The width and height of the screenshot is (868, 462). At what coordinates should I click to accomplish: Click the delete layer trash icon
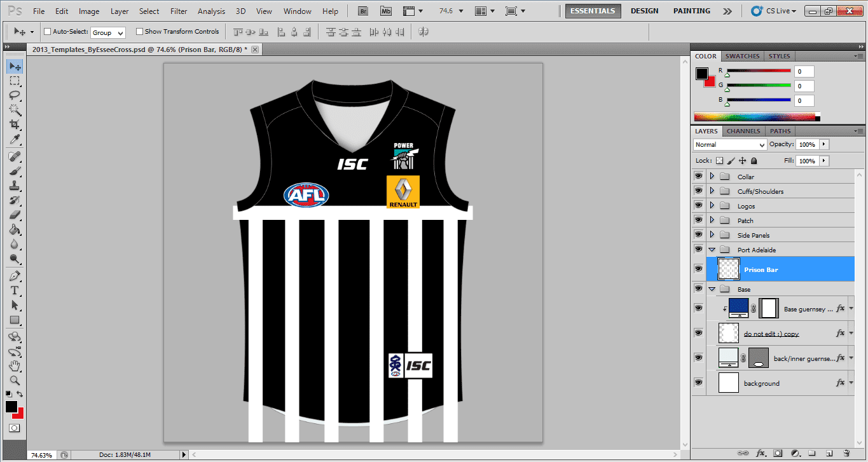[846, 453]
